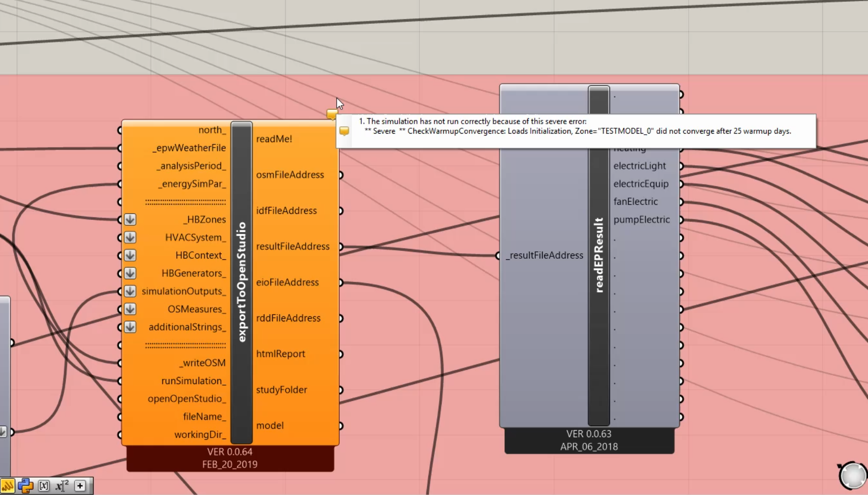The image size is (868, 495).
Task: Click the readMe! output label
Action: [274, 139]
